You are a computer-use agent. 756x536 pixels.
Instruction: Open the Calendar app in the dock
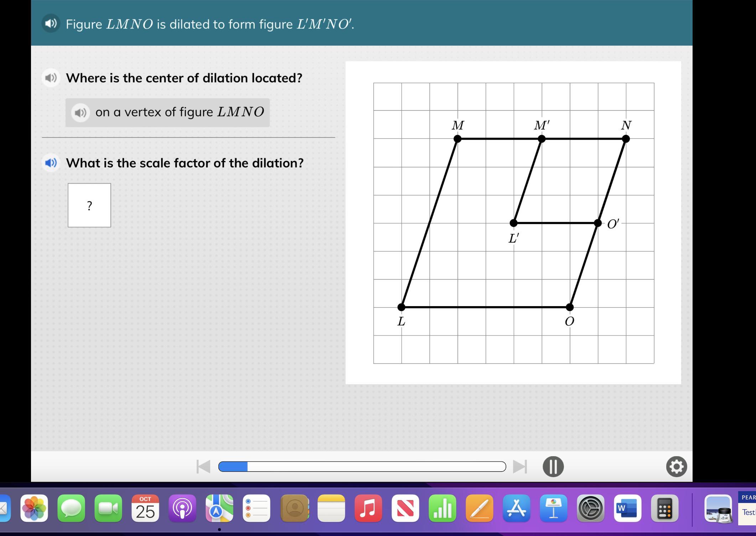coord(145,508)
